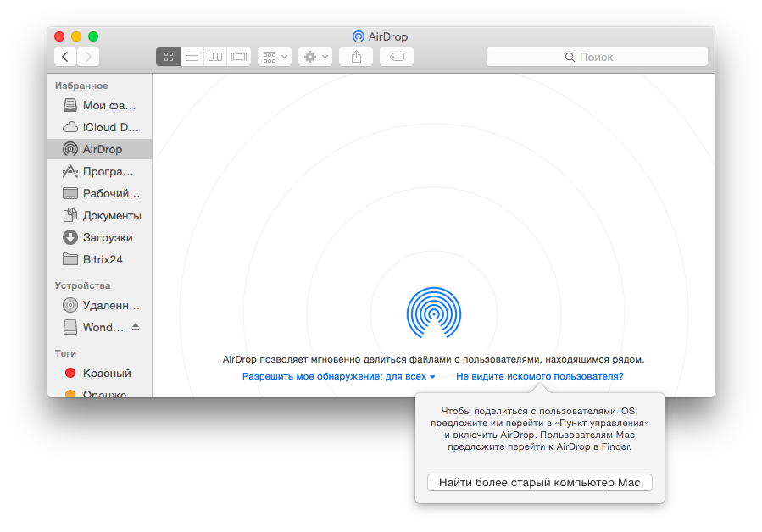
Task: Open Документы in the sidebar
Action: pos(100,215)
